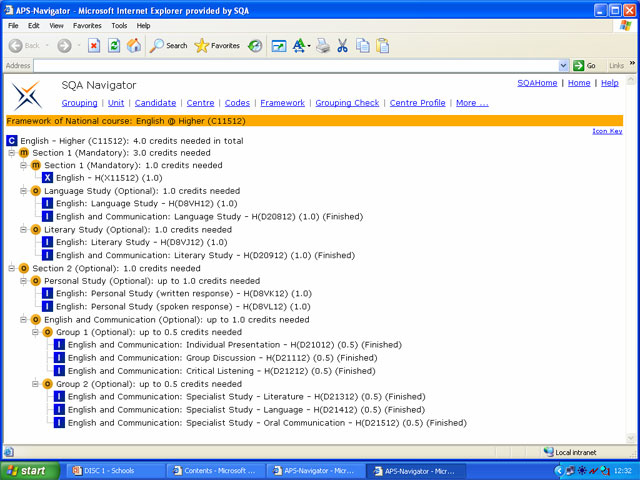640x480 pixels.
Task: Follow the Framework link
Action: pyautogui.click(x=282, y=103)
